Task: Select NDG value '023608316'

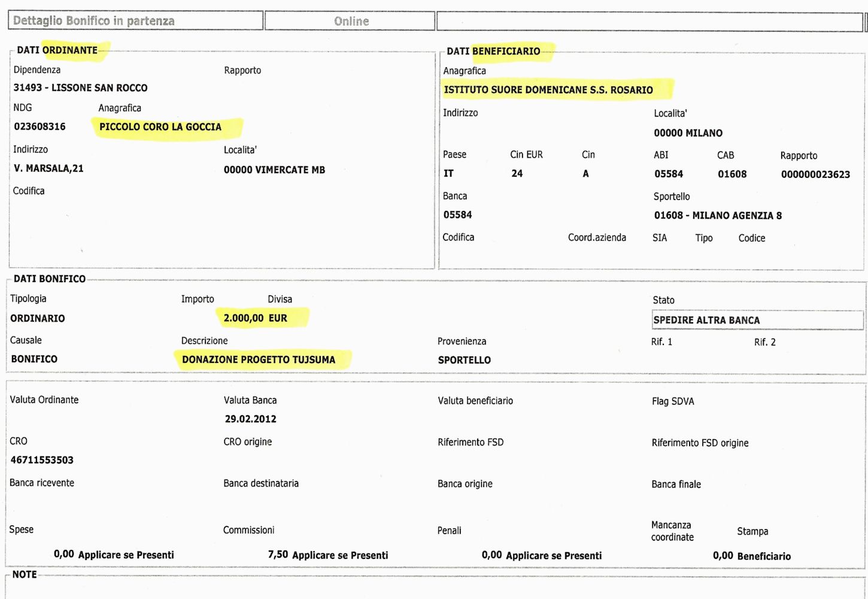Action: [40, 126]
